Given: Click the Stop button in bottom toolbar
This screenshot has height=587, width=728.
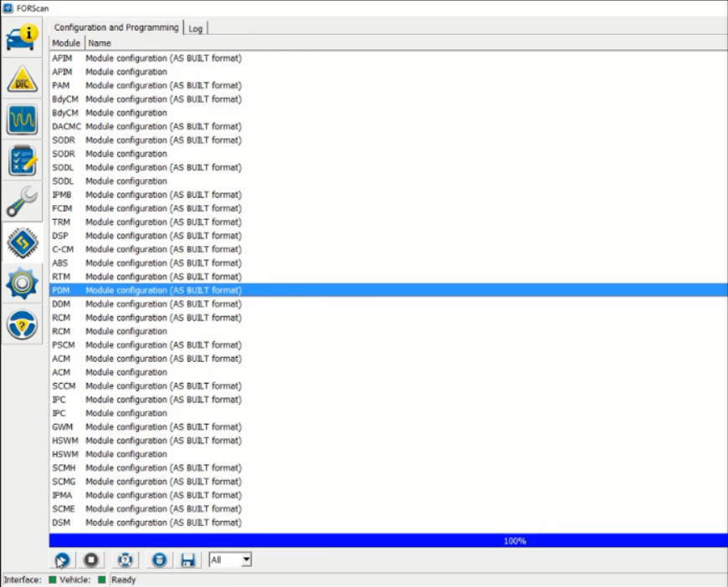Looking at the screenshot, I should (x=91, y=560).
